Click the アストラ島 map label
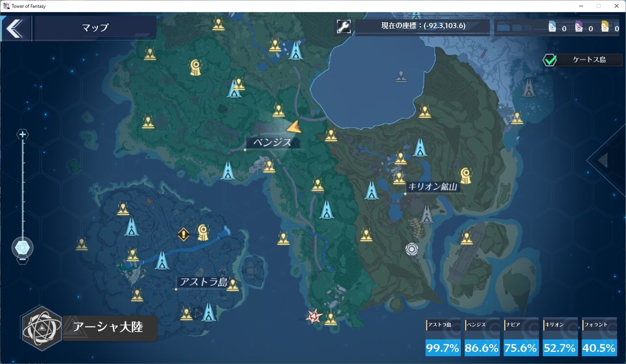The image size is (626, 364). pos(203,282)
